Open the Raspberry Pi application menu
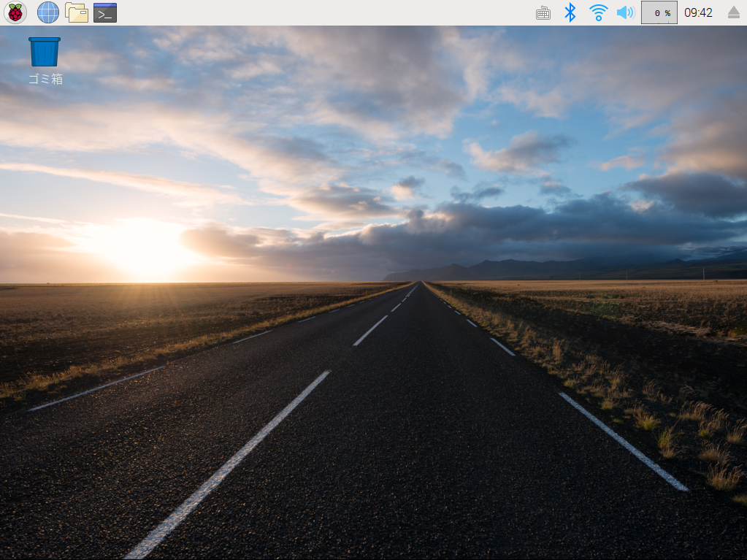The width and height of the screenshot is (747, 560). (x=15, y=12)
